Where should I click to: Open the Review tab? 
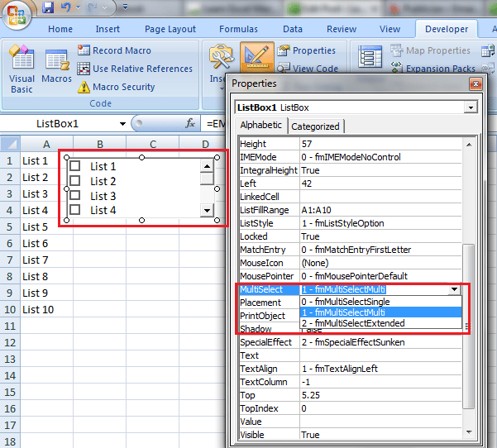[342, 29]
